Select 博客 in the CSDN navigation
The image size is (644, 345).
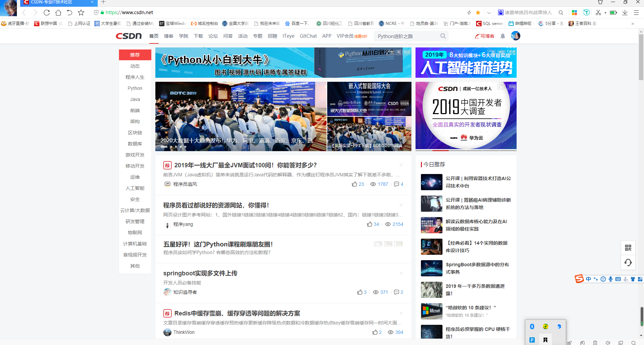click(168, 36)
